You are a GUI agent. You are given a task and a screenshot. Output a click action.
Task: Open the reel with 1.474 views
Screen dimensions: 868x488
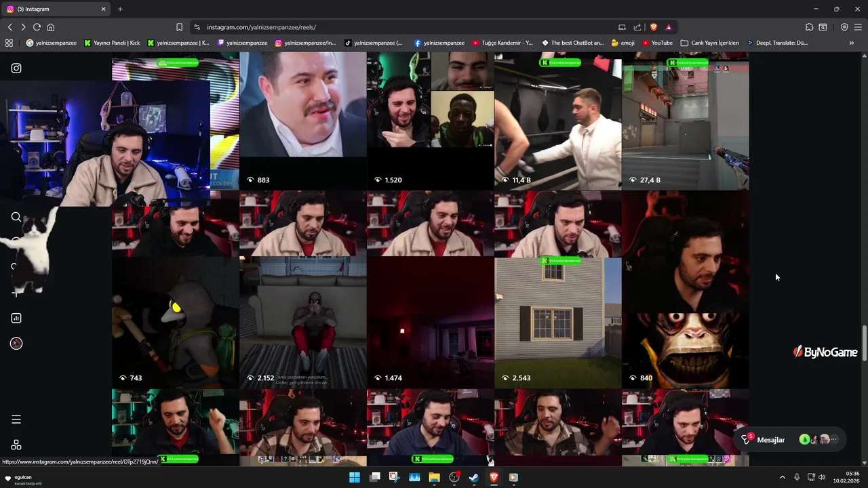coord(430,289)
